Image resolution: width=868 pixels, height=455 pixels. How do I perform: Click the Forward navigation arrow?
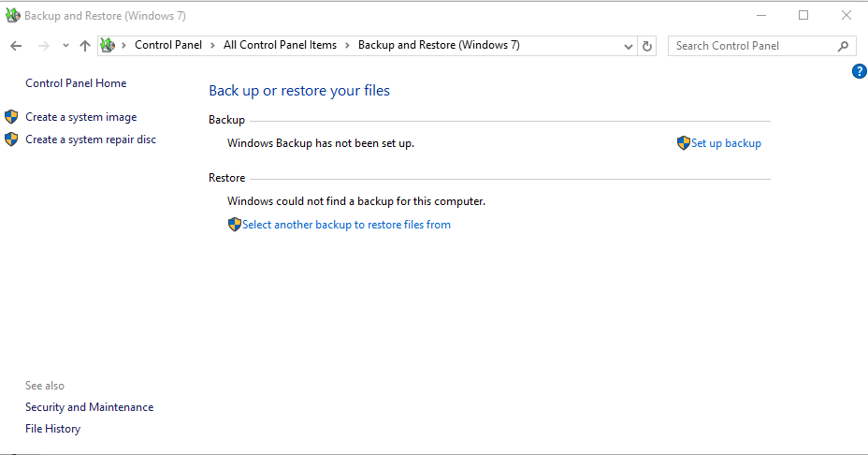tap(43, 46)
